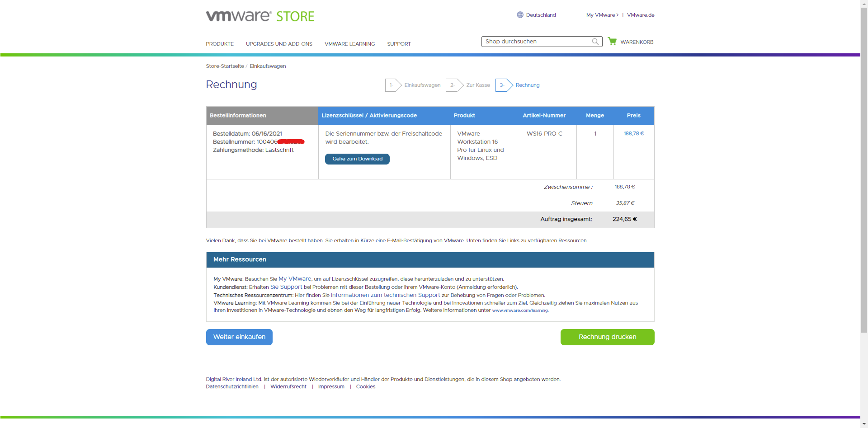Image resolution: width=868 pixels, height=428 pixels.
Task: Click the quantity value 1 in Menge column
Action: 595,133
